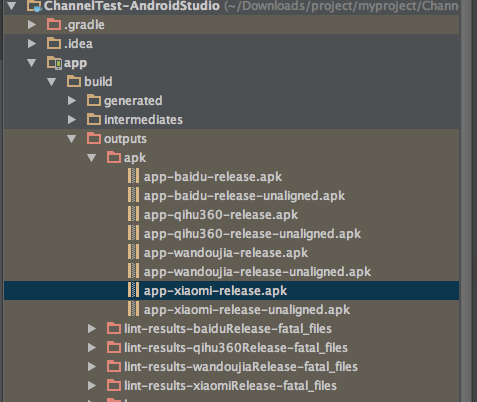477x402 pixels.
Task: Click the intermediates folder icon
Action: click(94, 119)
